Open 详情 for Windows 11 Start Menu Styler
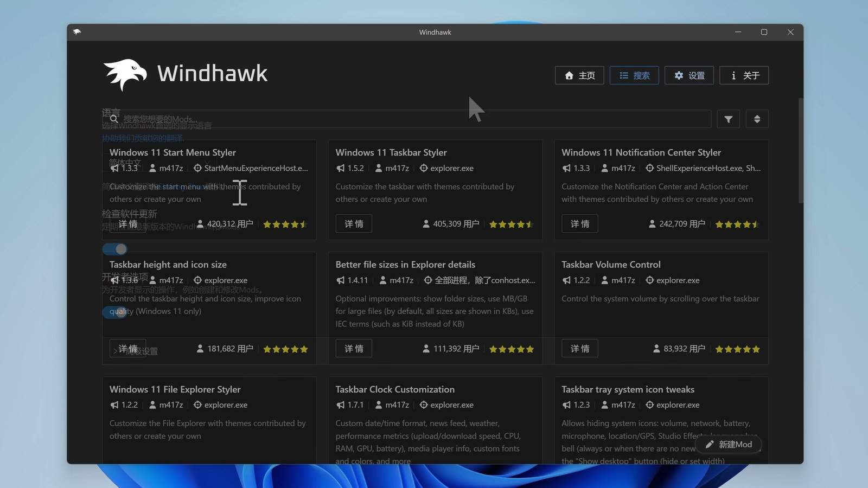This screenshot has width=868, height=488. [x=128, y=224]
